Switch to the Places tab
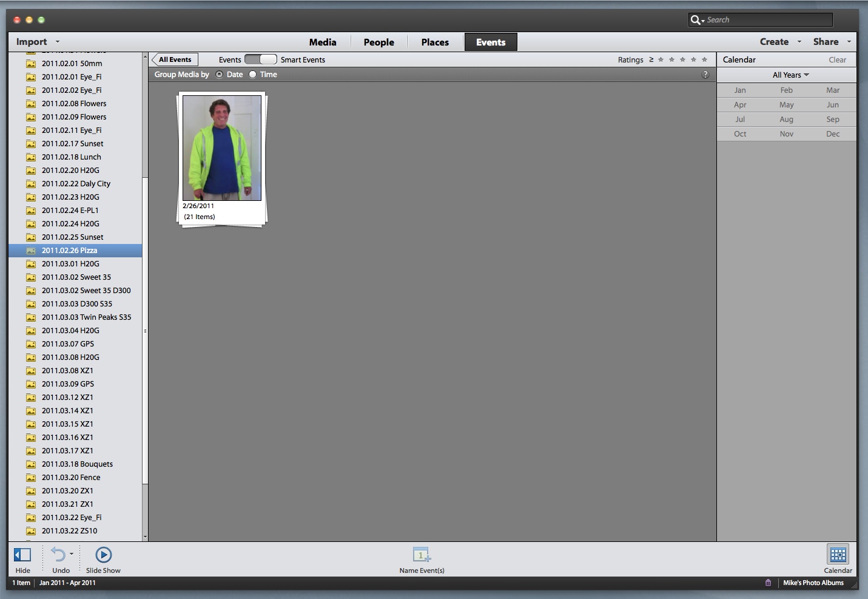The height and width of the screenshot is (599, 868). (x=435, y=42)
